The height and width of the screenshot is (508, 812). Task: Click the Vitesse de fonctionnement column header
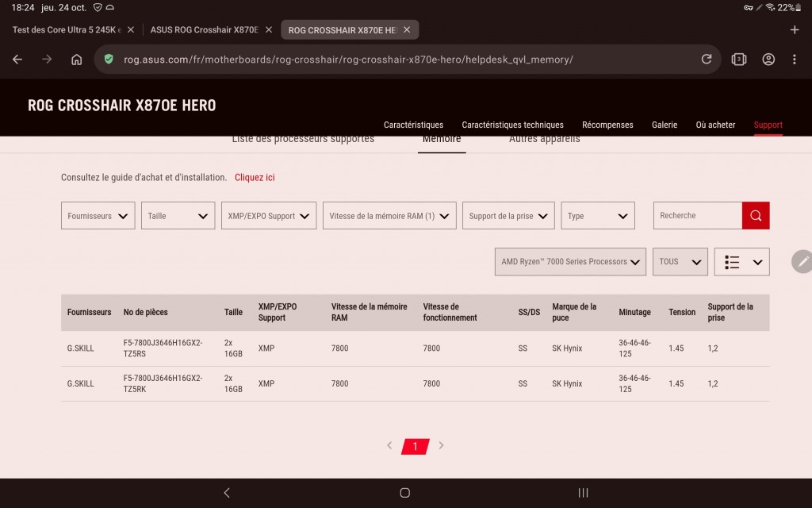[450, 312]
